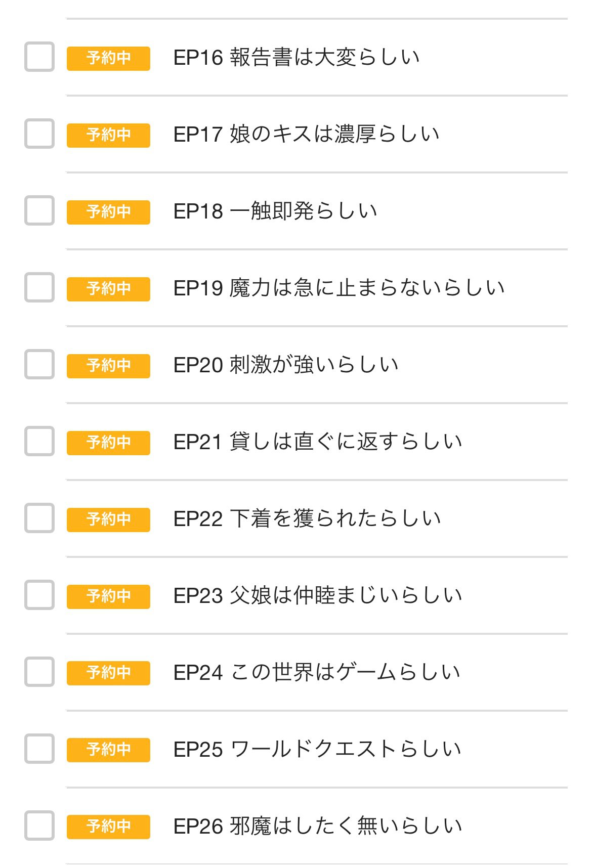
Task: Click the 予約中 badge on EP26
Action: pyautogui.click(x=108, y=827)
